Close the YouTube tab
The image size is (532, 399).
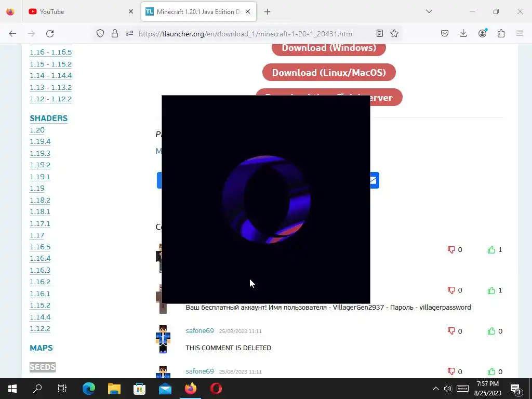pyautogui.click(x=131, y=11)
